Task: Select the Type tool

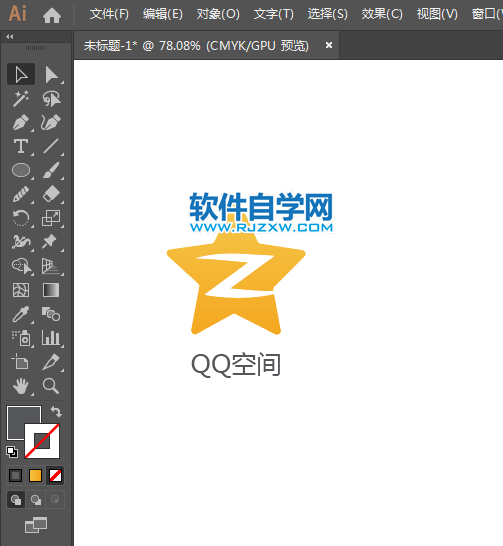Action: point(21,146)
